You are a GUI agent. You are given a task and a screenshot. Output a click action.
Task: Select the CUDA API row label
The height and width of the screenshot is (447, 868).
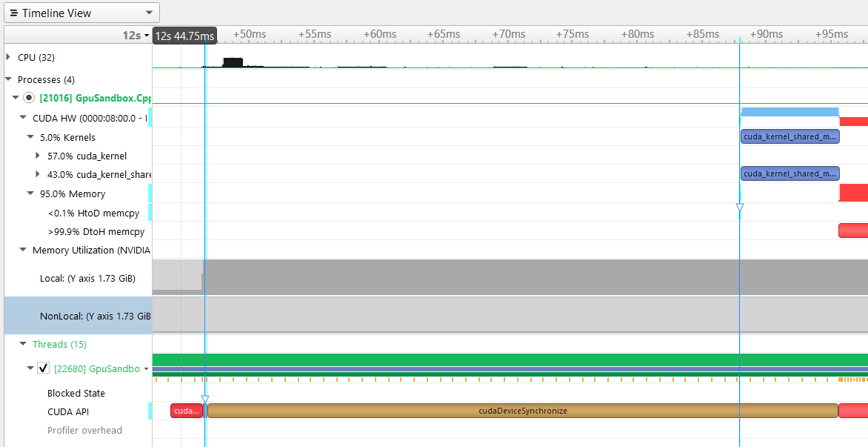point(68,411)
